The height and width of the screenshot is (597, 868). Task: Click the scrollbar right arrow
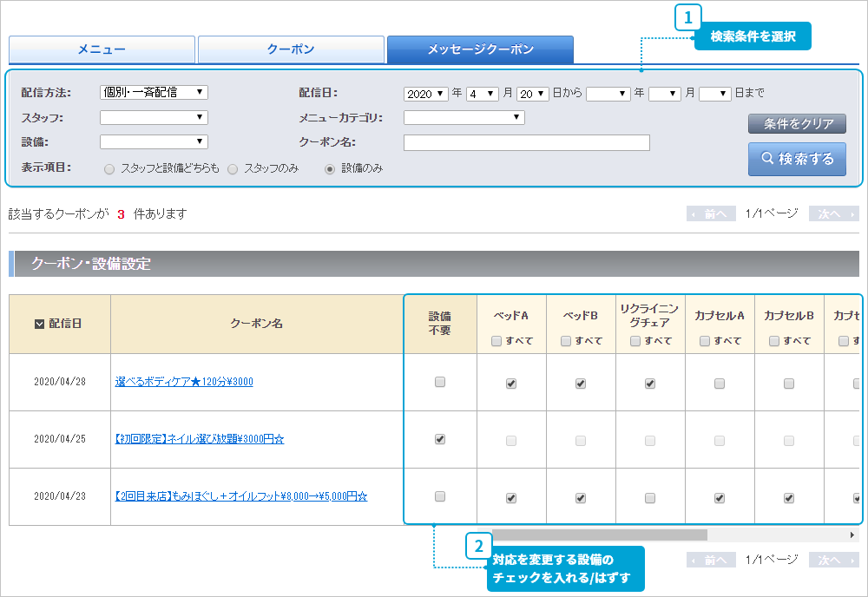[852, 535]
